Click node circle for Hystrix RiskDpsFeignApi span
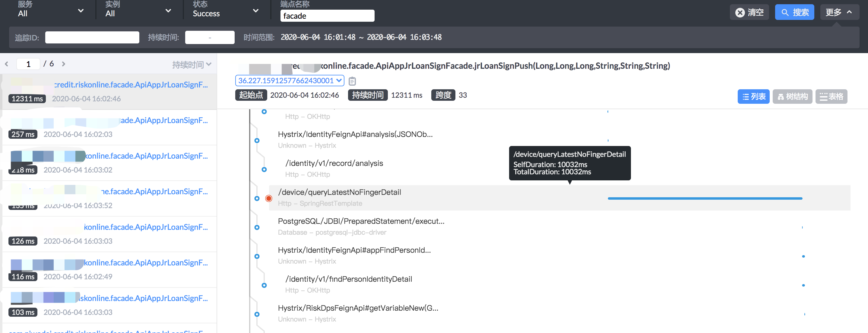Image resolution: width=868 pixels, height=333 pixels. 257,315
